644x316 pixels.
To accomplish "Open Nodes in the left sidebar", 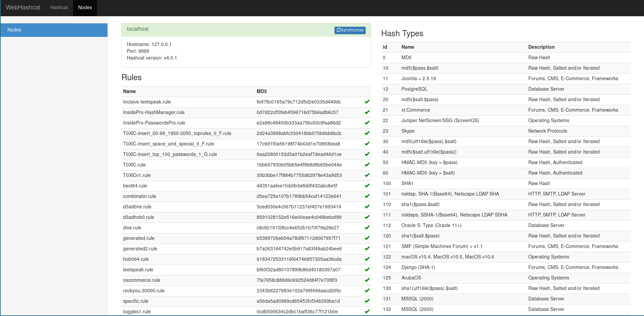I will point(54,30).
